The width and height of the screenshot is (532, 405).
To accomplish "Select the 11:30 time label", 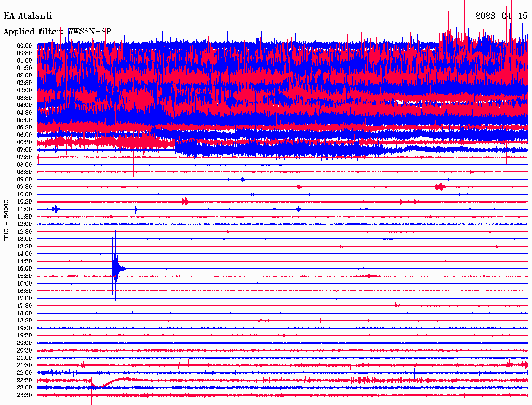I will [x=24, y=217].
